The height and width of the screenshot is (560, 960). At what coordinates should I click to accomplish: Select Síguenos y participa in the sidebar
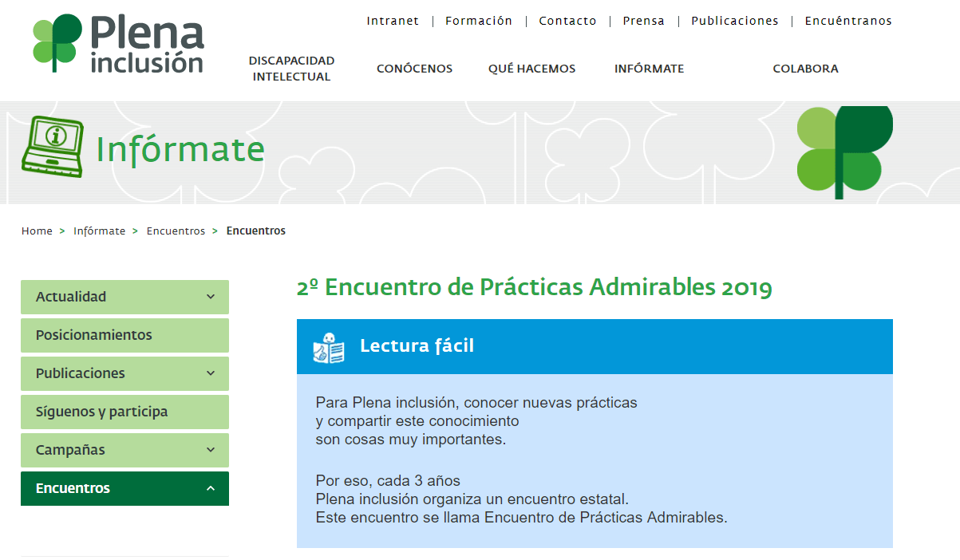124,412
